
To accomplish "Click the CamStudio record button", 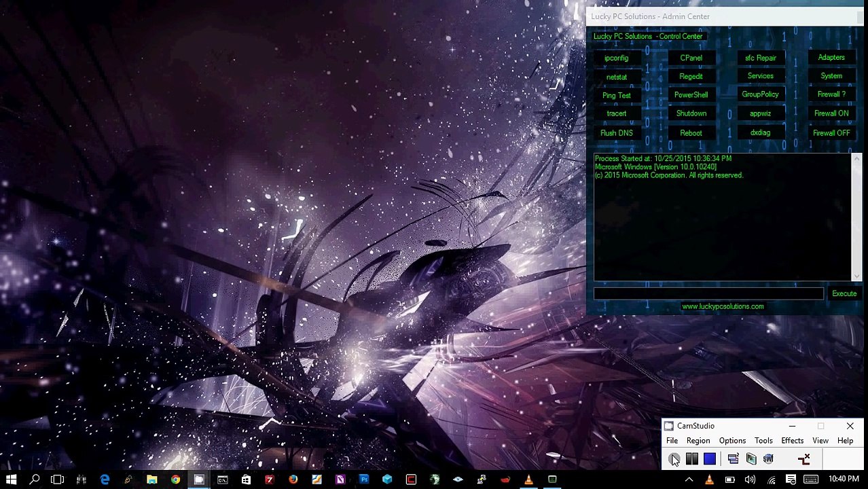I will coord(674,459).
